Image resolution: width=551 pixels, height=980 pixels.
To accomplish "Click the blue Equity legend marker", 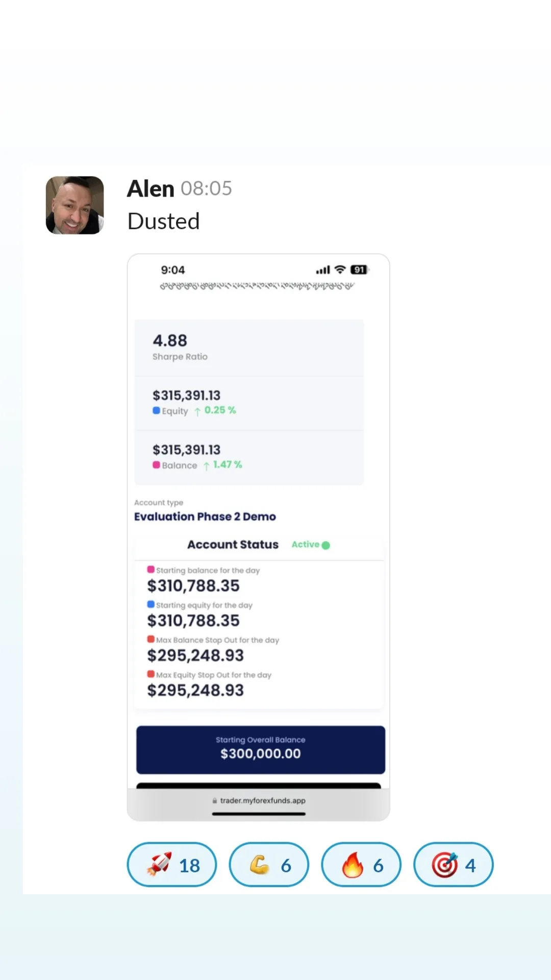I will (156, 410).
